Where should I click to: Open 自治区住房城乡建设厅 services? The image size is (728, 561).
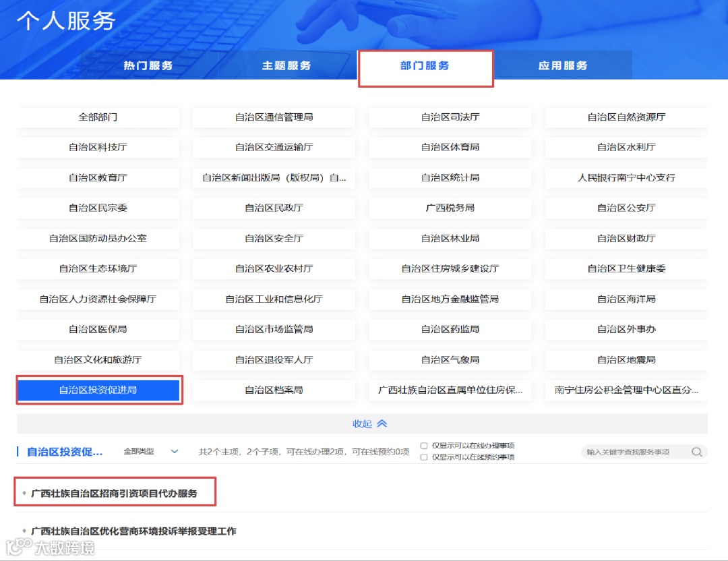pyautogui.click(x=450, y=269)
